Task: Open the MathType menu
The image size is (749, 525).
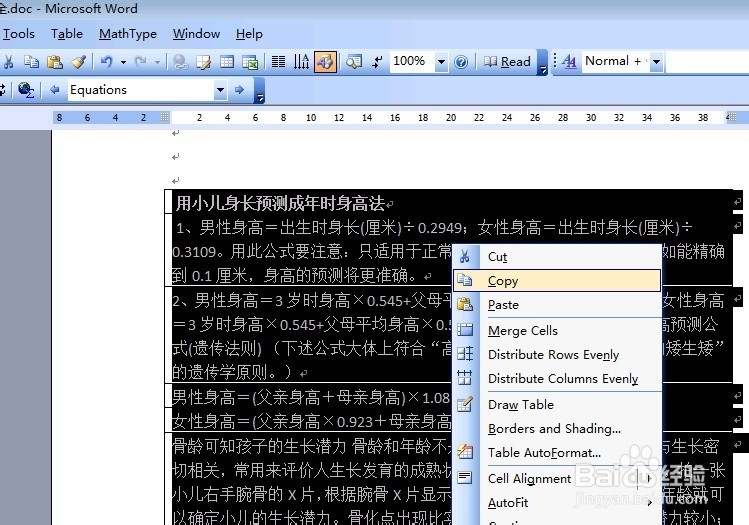Action: click(x=128, y=34)
